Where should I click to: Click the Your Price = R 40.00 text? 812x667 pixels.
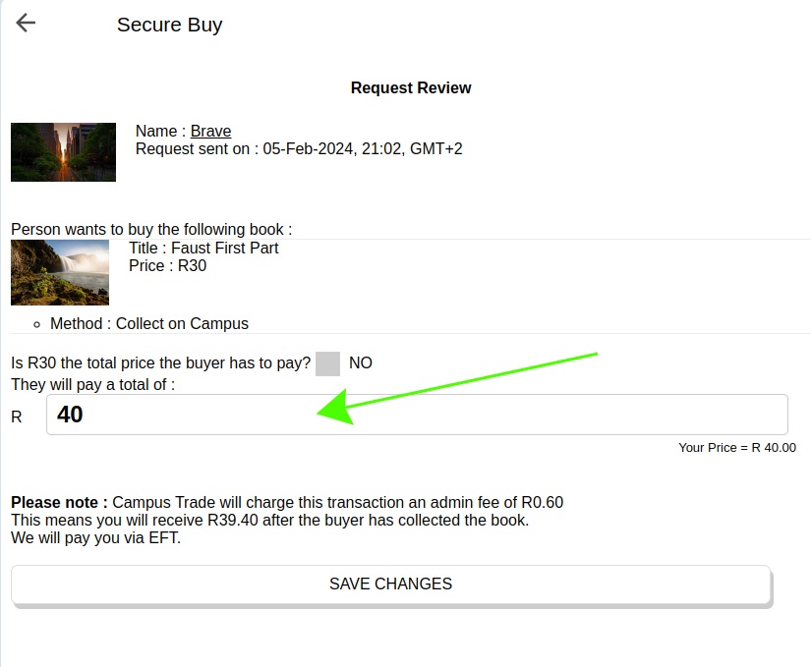click(736, 448)
